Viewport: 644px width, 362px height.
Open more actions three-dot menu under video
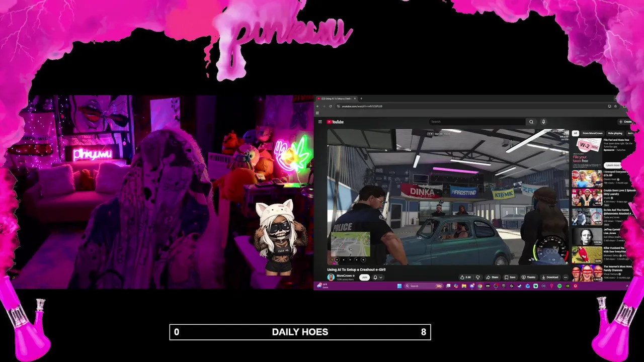(x=566, y=277)
